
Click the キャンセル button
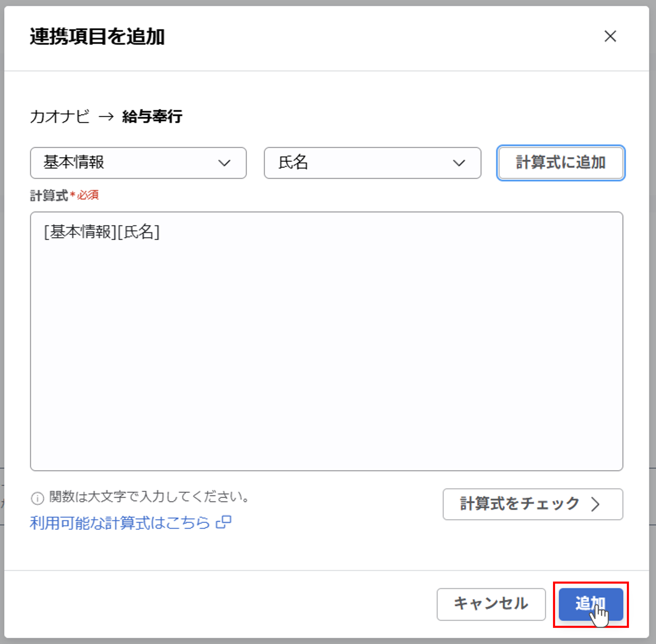(491, 604)
